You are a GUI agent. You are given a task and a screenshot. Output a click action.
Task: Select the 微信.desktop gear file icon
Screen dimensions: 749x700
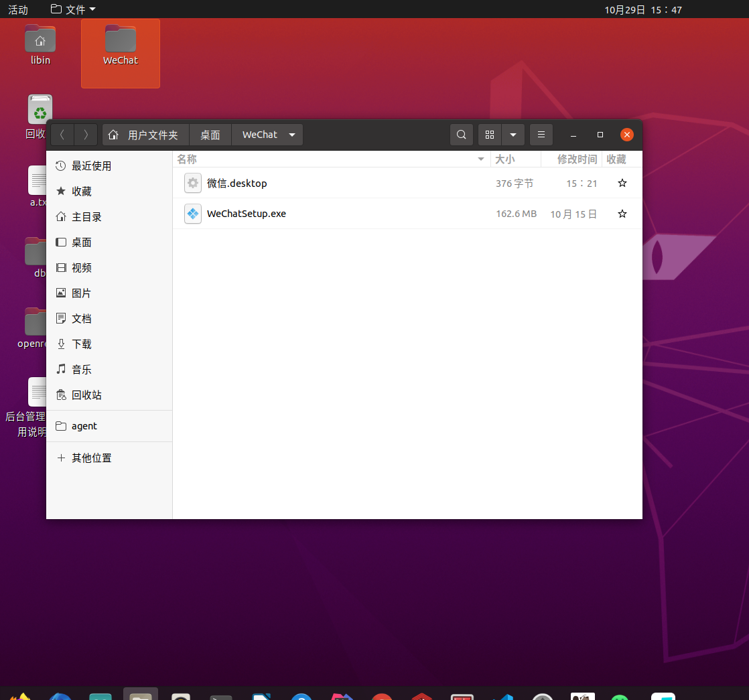(193, 183)
